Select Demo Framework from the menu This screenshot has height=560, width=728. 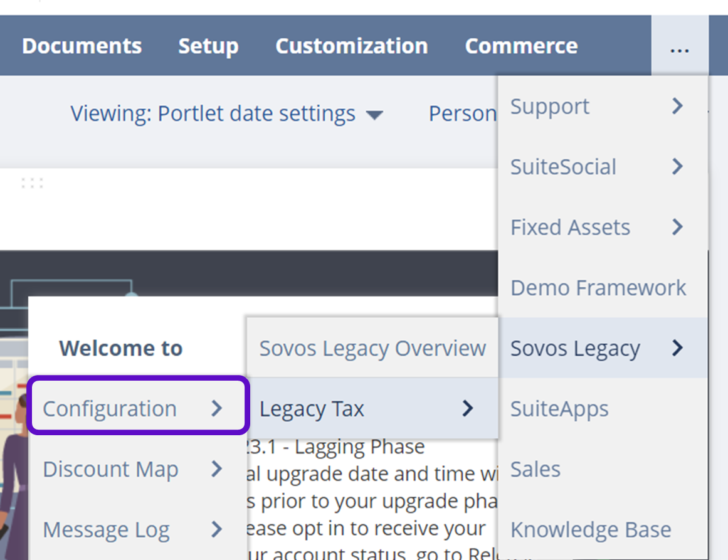point(598,288)
